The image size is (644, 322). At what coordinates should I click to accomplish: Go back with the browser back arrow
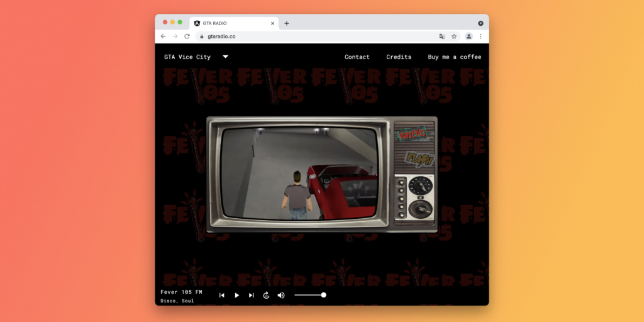[163, 36]
